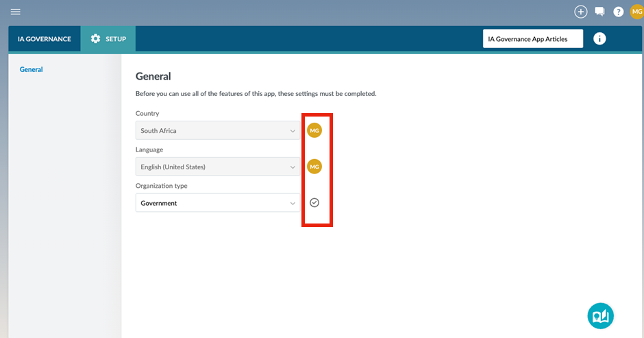This screenshot has width=644, height=338.
Task: Click the plus add icon in header
Action: pos(581,12)
